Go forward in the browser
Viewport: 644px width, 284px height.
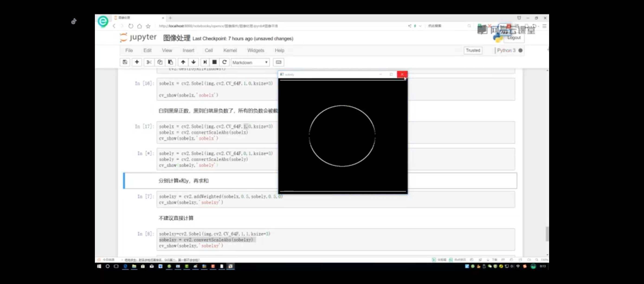coord(122,26)
